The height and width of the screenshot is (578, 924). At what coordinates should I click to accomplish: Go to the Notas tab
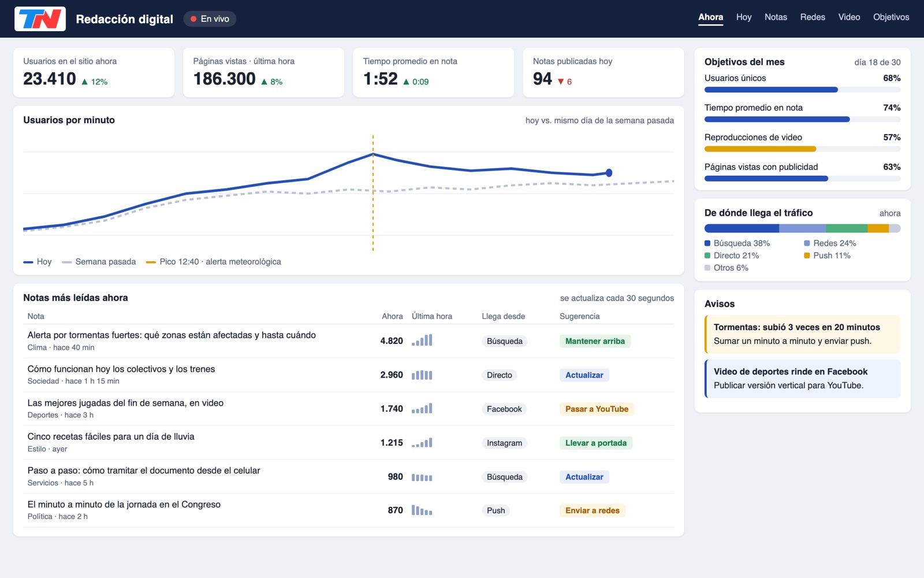(x=776, y=17)
